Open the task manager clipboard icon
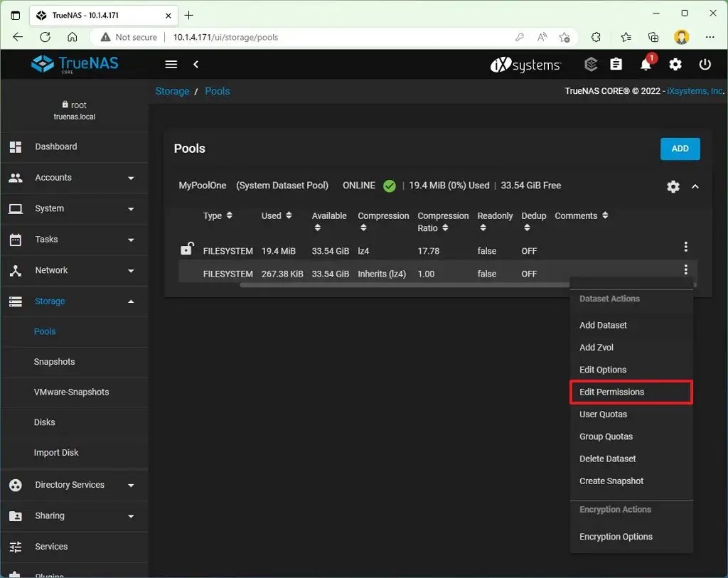 click(x=616, y=64)
